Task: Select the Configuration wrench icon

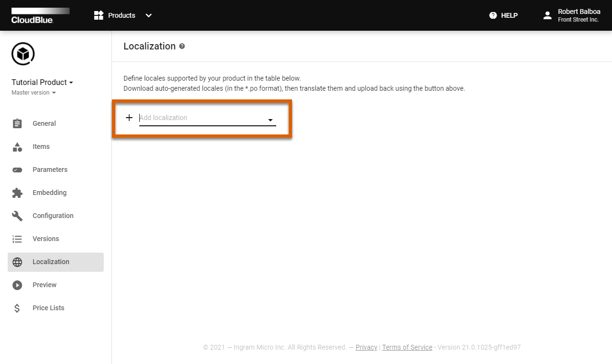Action: click(x=17, y=216)
